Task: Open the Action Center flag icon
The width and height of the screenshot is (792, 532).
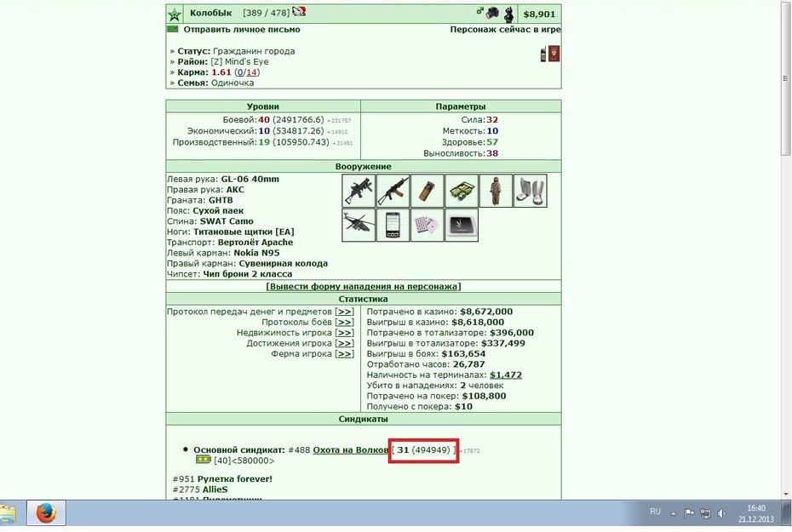Action: click(689, 514)
